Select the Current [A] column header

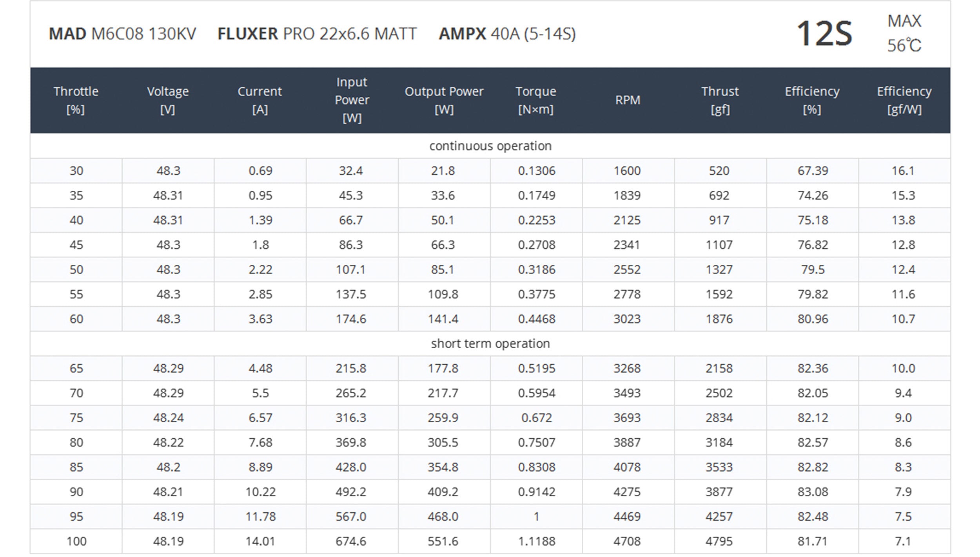click(x=260, y=100)
